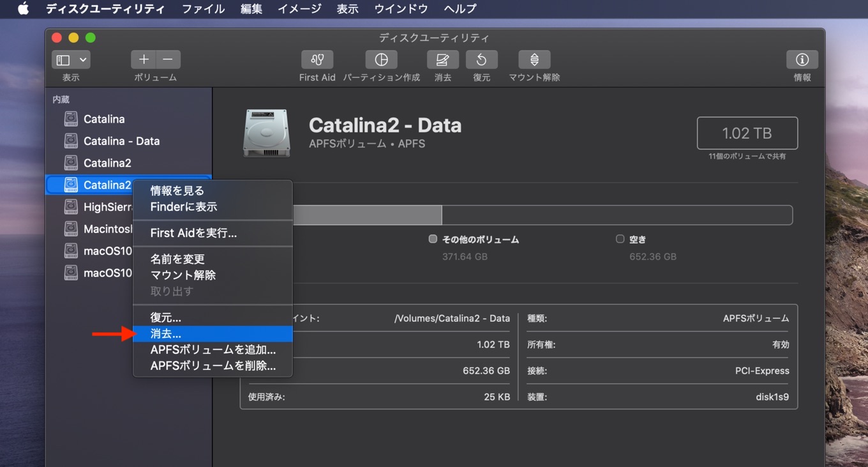Click the /Volumes/Catalina2 - Data mount path

[x=452, y=318]
